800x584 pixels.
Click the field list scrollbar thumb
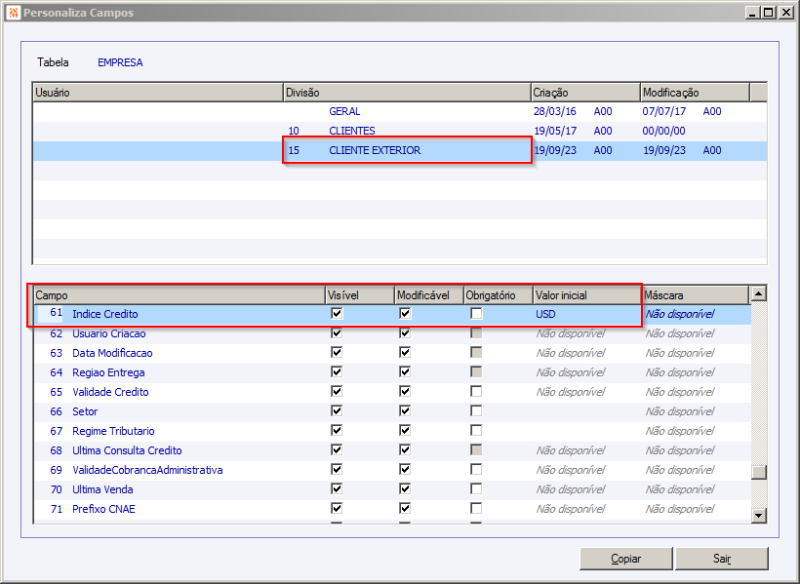(759, 472)
